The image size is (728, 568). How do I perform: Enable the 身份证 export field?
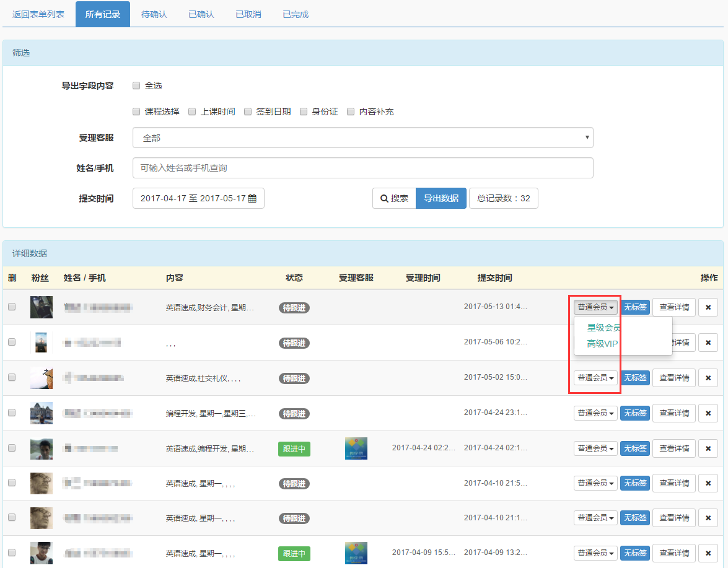click(x=303, y=111)
